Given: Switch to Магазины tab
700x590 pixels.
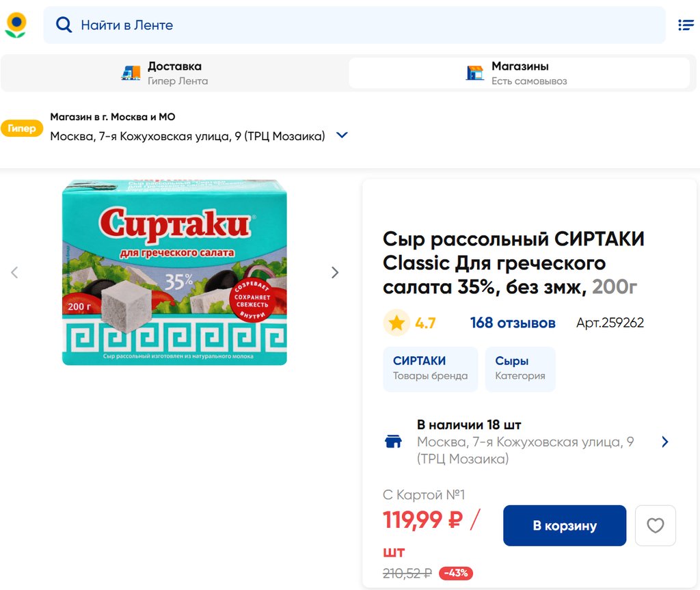Looking at the screenshot, I should coord(519,73).
